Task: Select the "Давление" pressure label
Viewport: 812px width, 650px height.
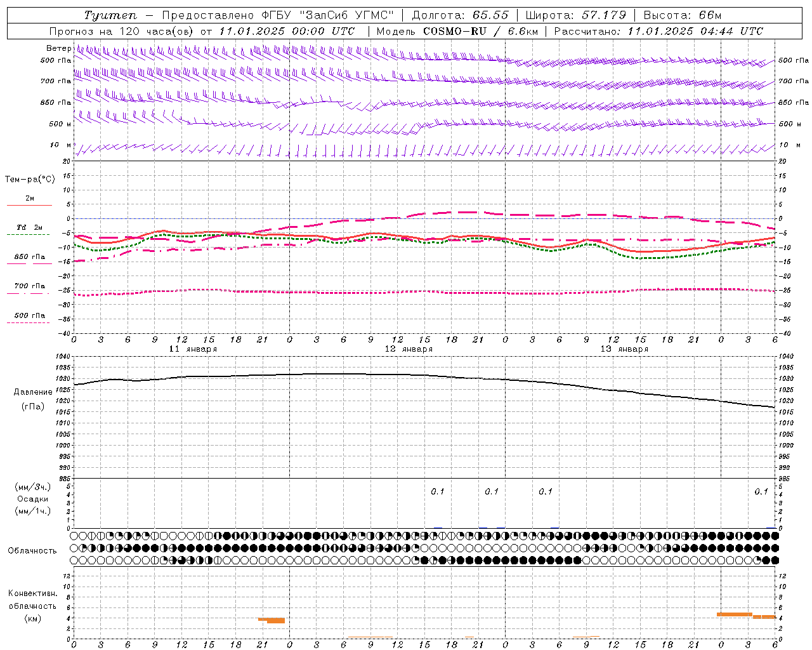Action: (33, 392)
